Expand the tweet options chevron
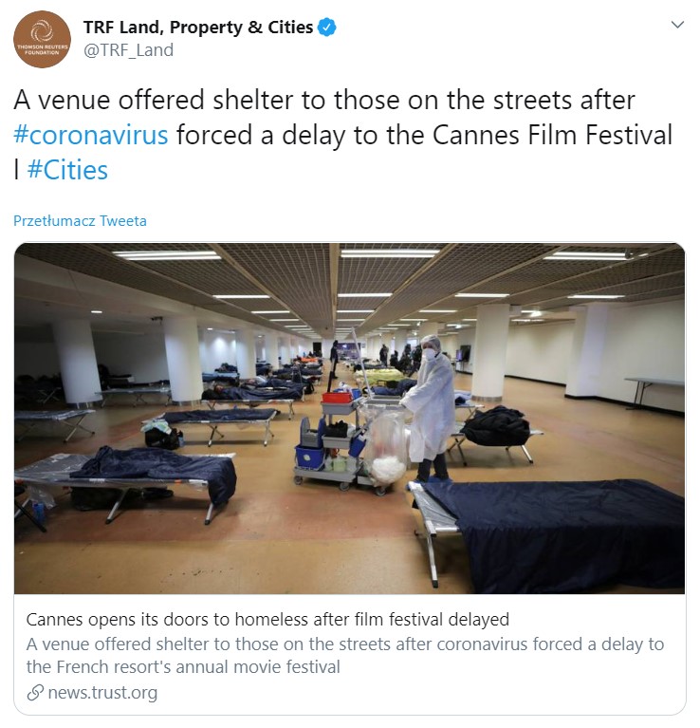Image resolution: width=700 pixels, height=728 pixels. tap(678, 25)
